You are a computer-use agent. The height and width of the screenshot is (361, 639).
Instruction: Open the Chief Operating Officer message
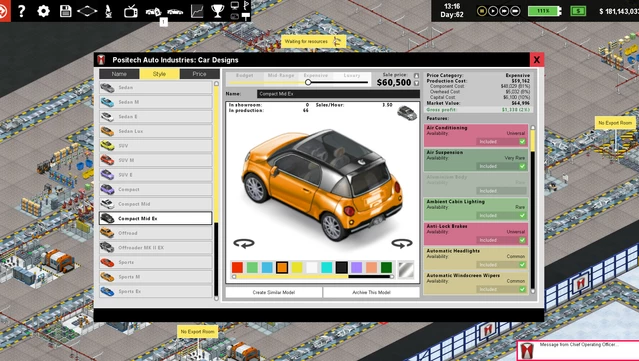(x=578, y=351)
